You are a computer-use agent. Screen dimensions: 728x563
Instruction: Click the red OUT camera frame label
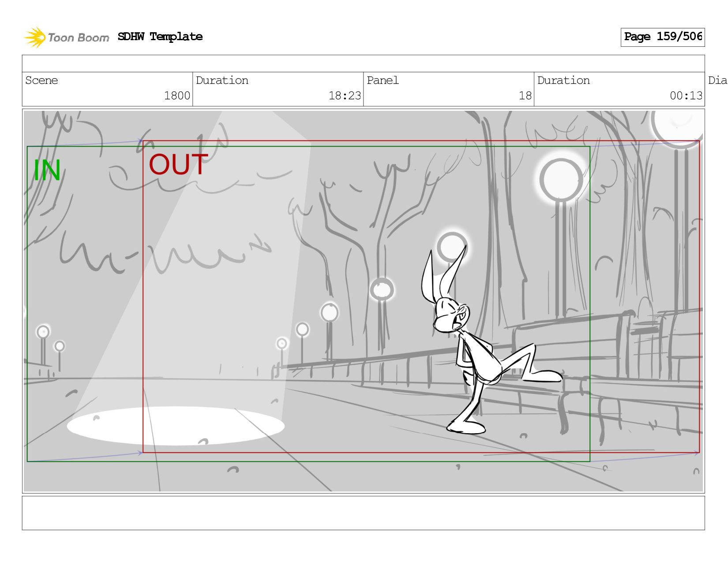point(178,164)
